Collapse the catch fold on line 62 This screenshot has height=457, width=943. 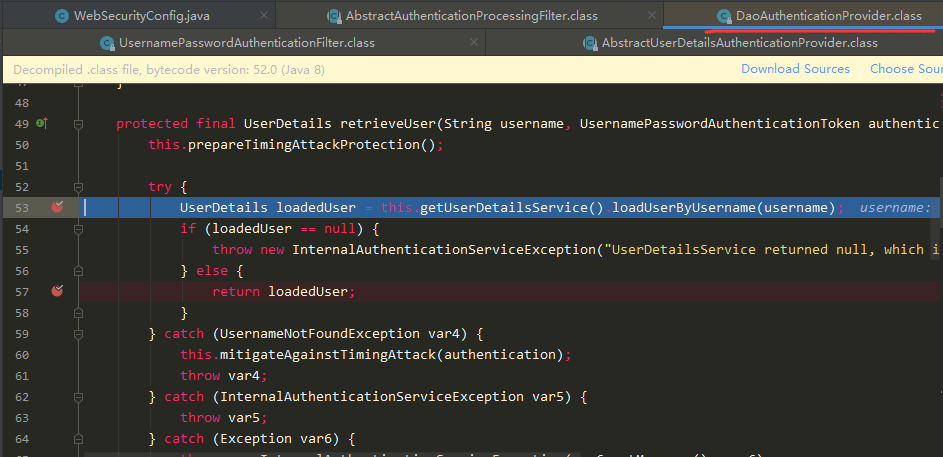[78, 397]
